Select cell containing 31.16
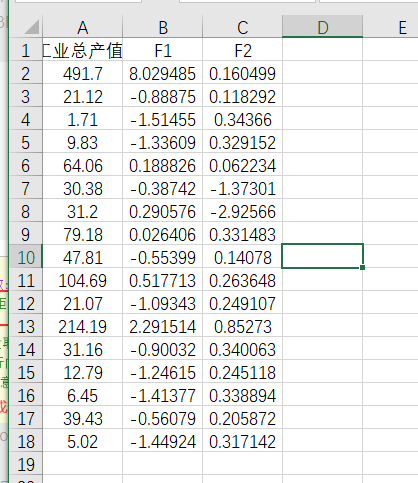The width and height of the screenshot is (418, 483). [x=83, y=349]
